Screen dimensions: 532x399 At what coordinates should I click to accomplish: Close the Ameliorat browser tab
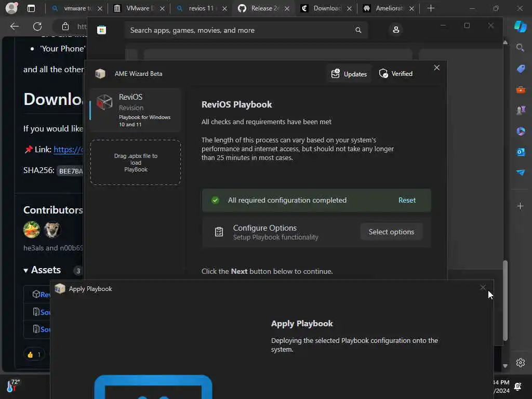[x=411, y=8]
